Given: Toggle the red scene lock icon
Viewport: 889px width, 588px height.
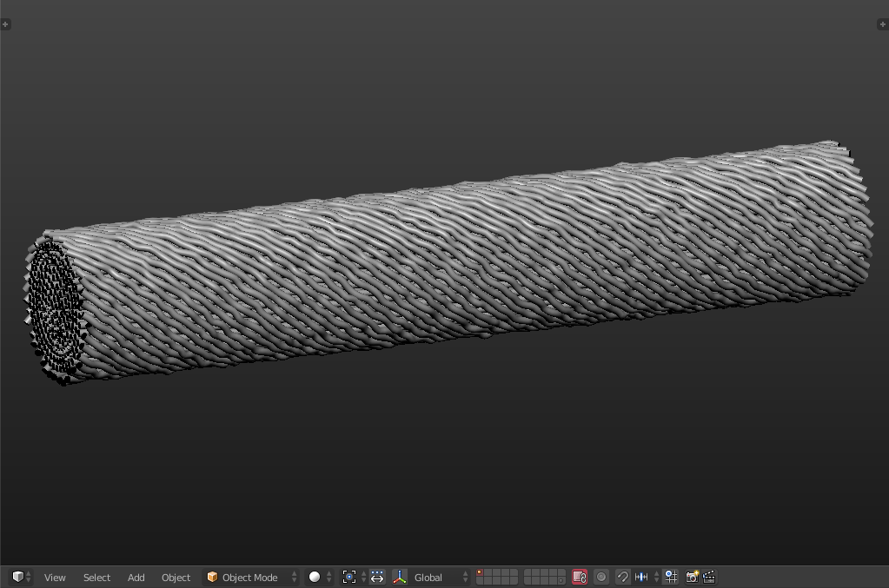Looking at the screenshot, I should (x=581, y=577).
